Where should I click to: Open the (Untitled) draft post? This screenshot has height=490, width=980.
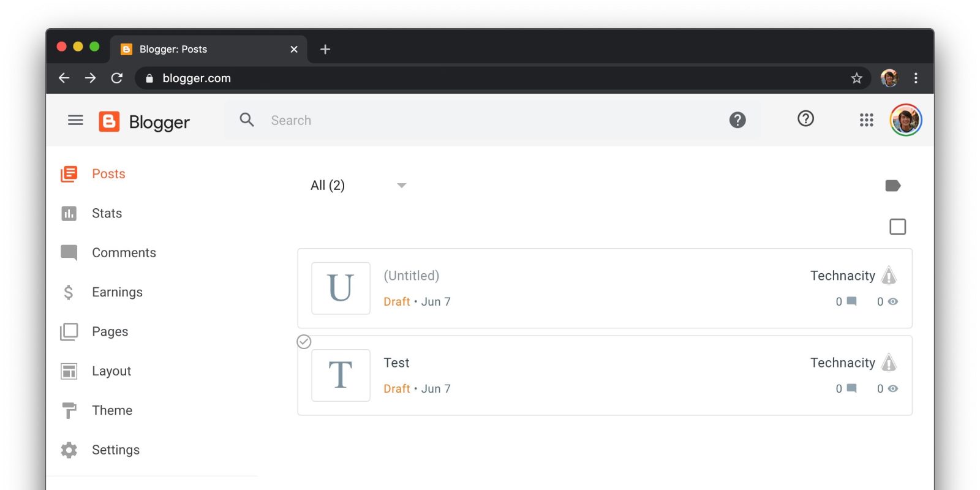point(411,276)
